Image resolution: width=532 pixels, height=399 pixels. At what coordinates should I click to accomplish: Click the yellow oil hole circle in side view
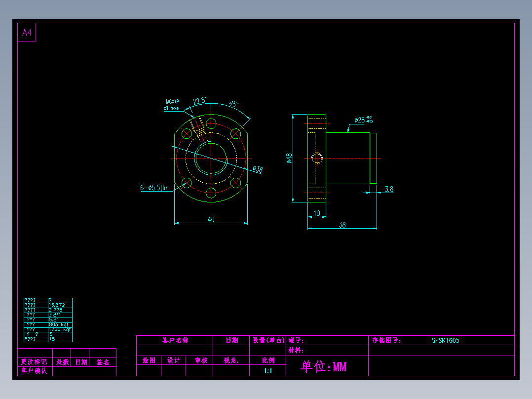[x=317, y=158]
